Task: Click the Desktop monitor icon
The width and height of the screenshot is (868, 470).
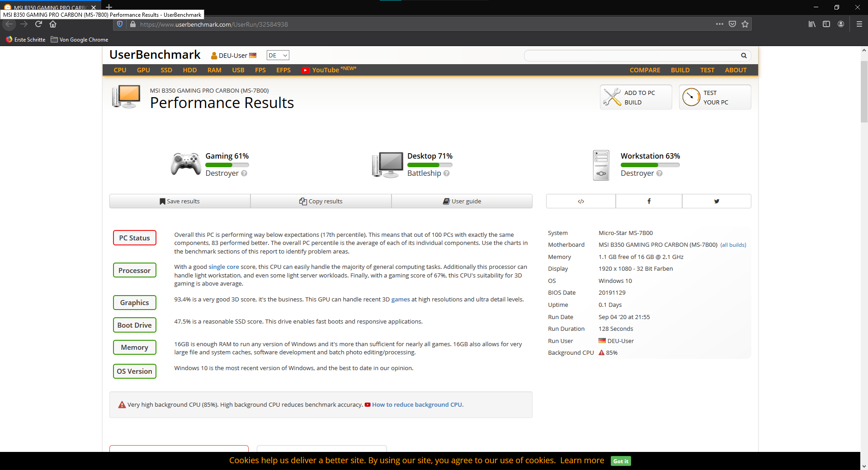Action: (x=388, y=165)
